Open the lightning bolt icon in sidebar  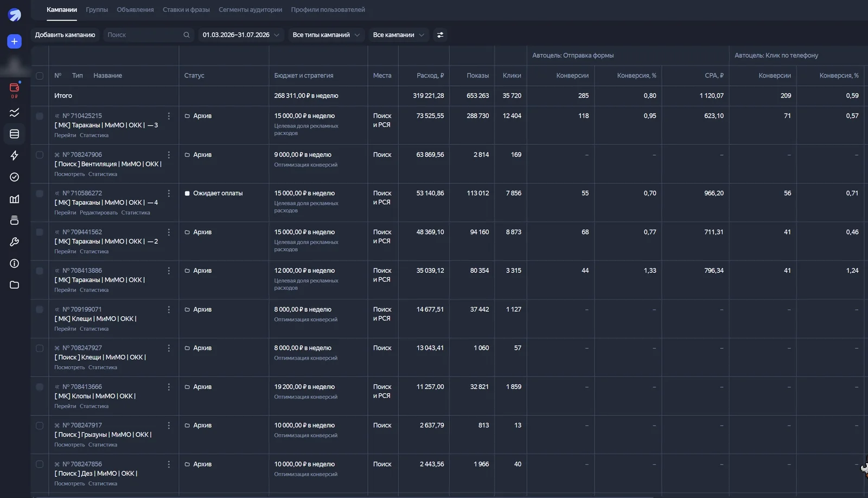point(15,156)
